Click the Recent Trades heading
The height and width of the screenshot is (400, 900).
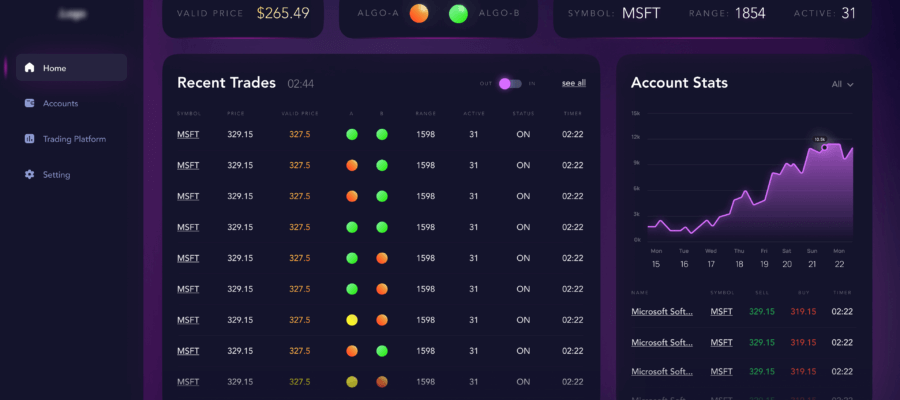point(226,83)
